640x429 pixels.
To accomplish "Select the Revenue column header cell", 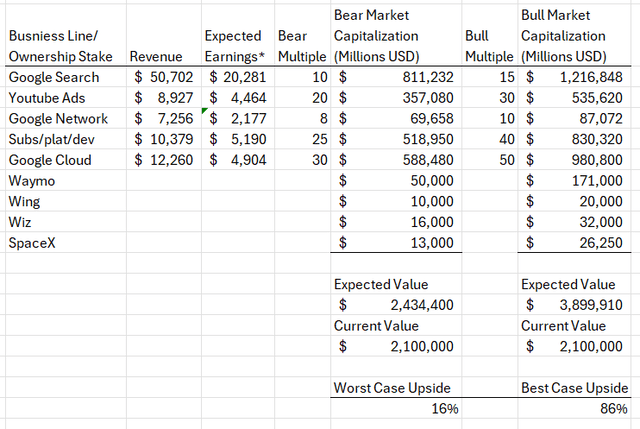I will coord(164,36).
